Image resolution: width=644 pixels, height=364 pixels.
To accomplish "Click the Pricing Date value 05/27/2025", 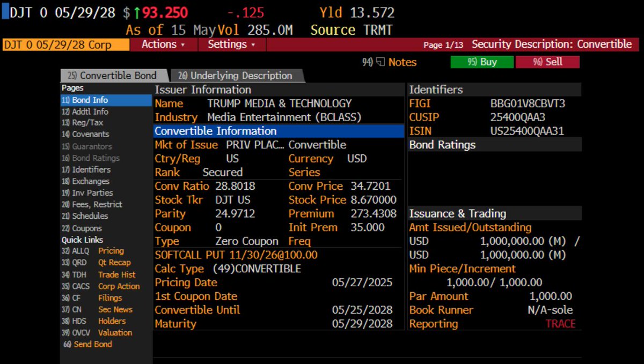I will [362, 283].
